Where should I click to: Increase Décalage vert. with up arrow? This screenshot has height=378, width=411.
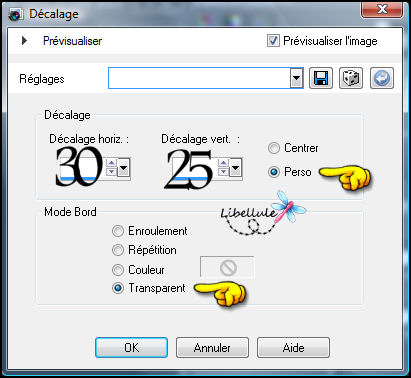pos(223,162)
